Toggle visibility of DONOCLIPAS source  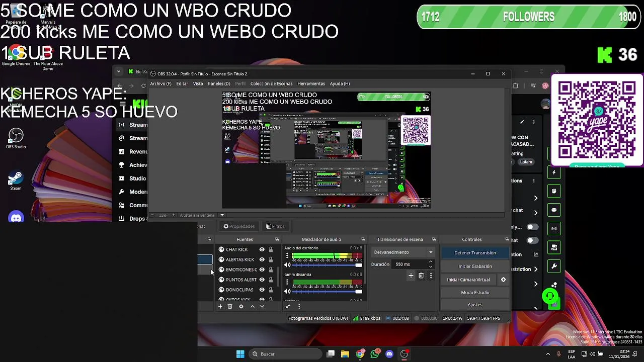[262, 290]
